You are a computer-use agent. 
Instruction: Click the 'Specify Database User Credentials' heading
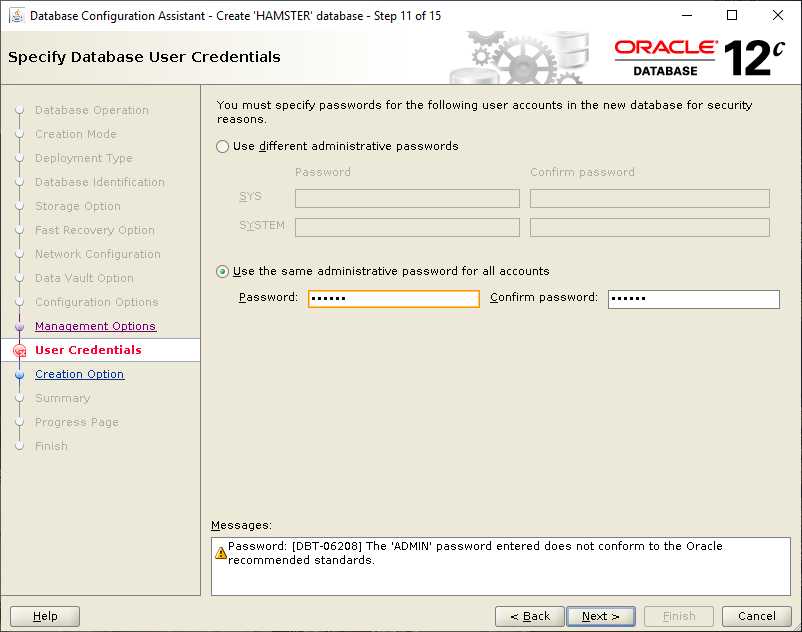(x=144, y=57)
